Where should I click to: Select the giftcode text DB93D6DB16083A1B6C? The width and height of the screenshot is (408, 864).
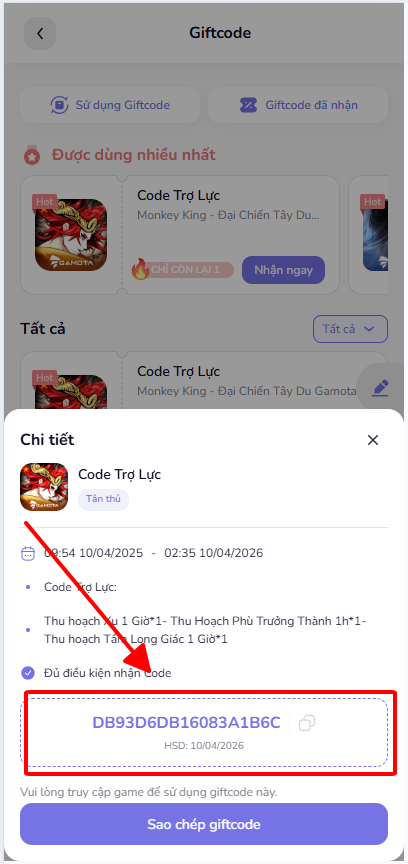click(x=186, y=722)
